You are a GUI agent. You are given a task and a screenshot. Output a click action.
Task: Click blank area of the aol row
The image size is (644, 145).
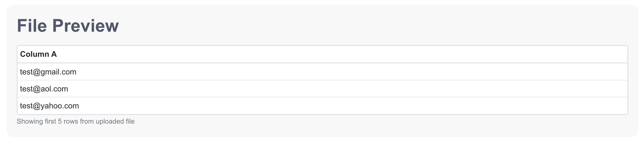[350, 89]
